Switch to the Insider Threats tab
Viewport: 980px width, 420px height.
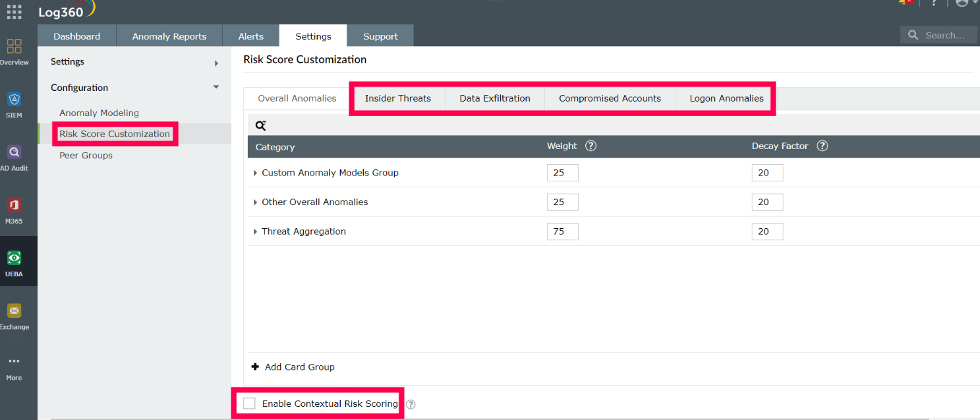397,98
